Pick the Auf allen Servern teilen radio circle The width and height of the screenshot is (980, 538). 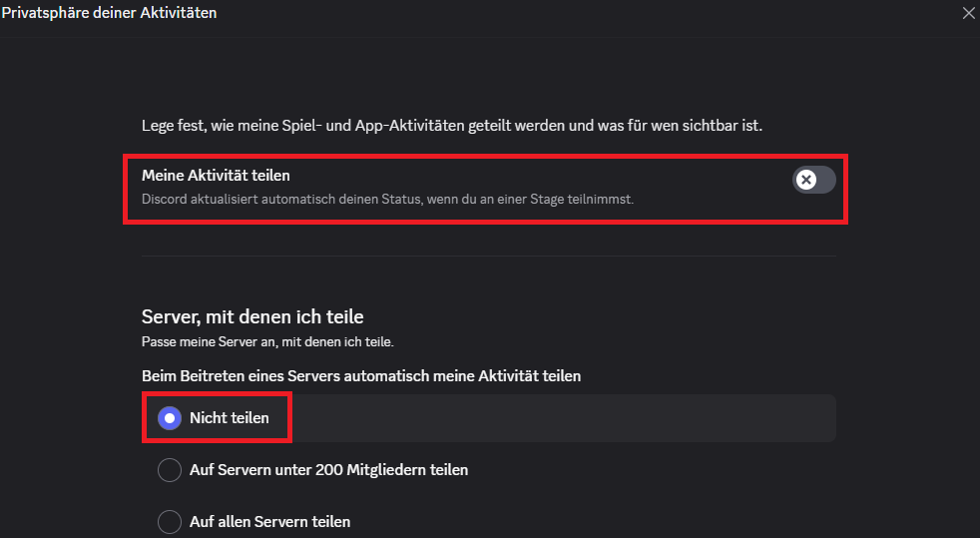tap(170, 522)
